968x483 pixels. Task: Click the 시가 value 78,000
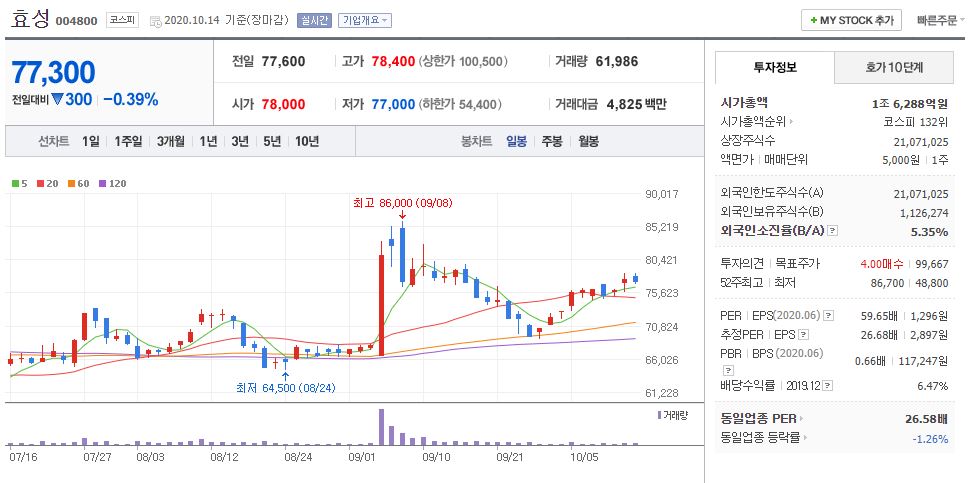coord(283,104)
